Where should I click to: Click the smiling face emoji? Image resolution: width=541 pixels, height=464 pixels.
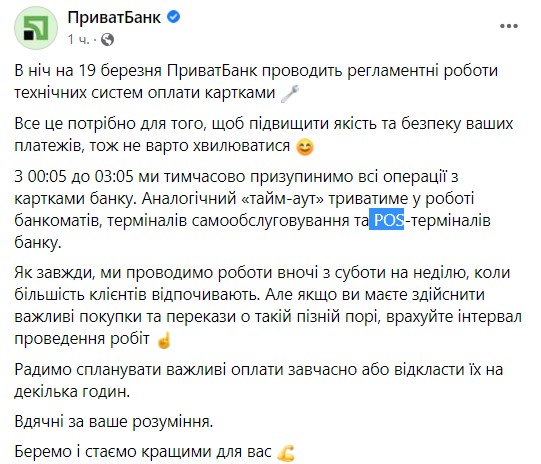[305, 147]
